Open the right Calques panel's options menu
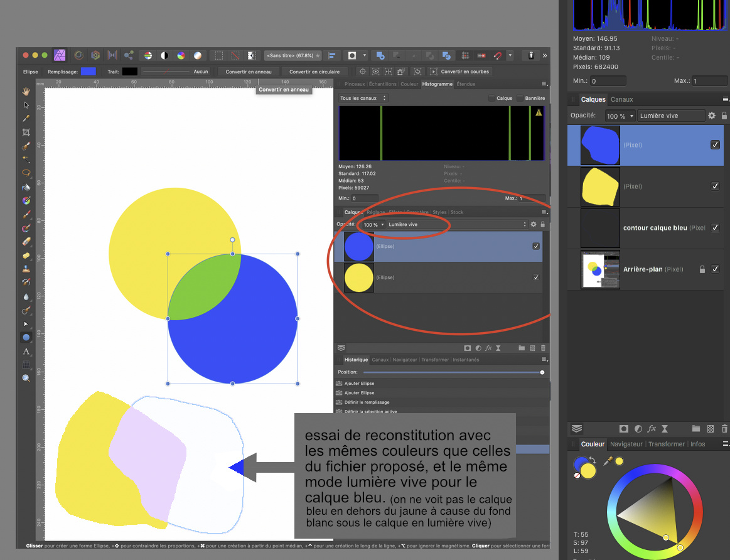Image resolution: width=730 pixels, height=560 pixels. coord(726,99)
